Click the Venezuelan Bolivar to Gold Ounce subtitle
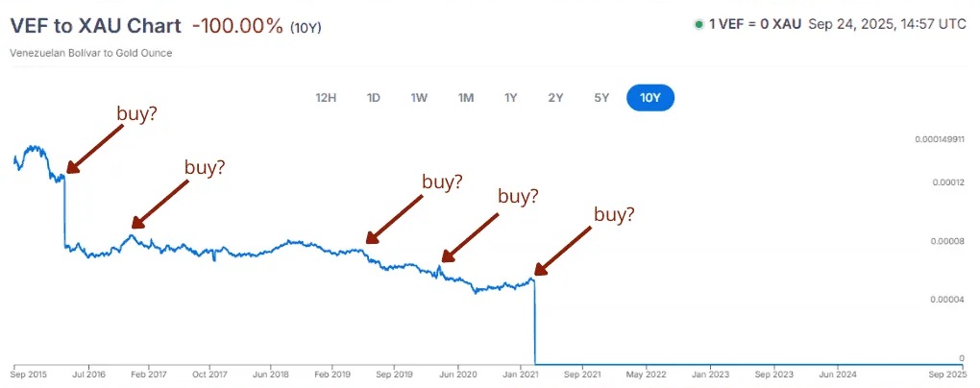The height and width of the screenshot is (388, 980). (x=91, y=53)
